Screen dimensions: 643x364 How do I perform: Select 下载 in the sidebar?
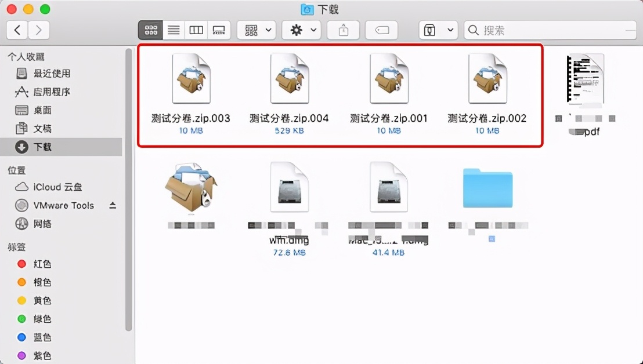62,147
